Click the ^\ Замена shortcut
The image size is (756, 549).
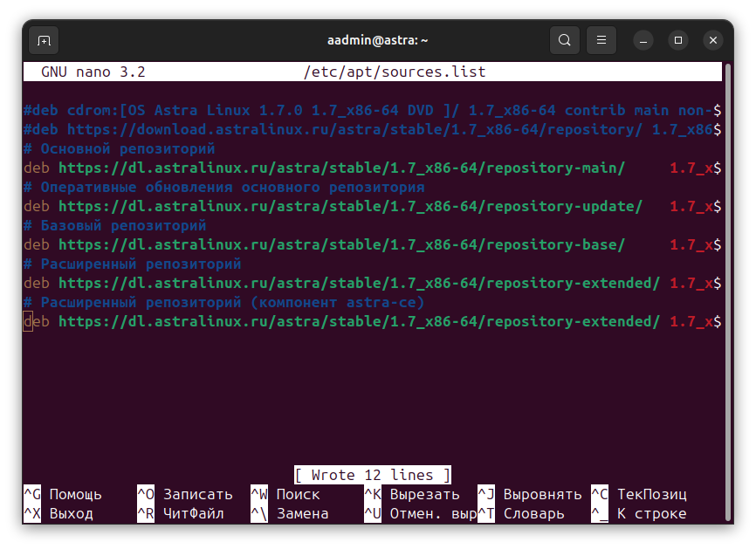pos(290,514)
